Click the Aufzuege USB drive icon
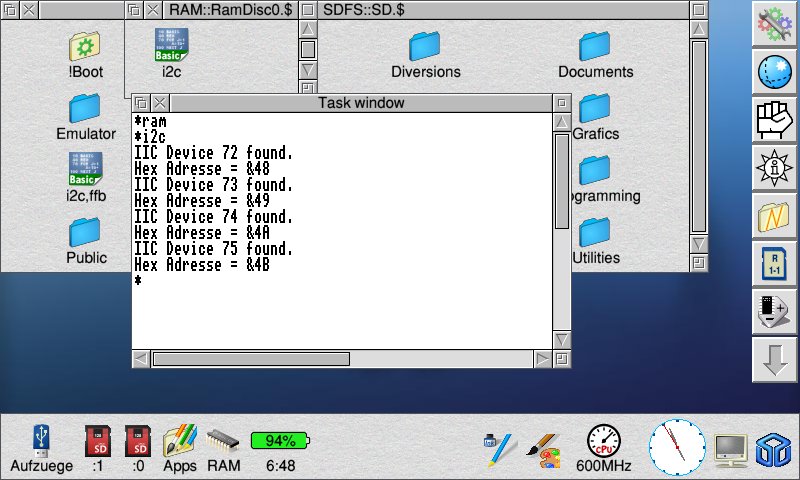 41,440
